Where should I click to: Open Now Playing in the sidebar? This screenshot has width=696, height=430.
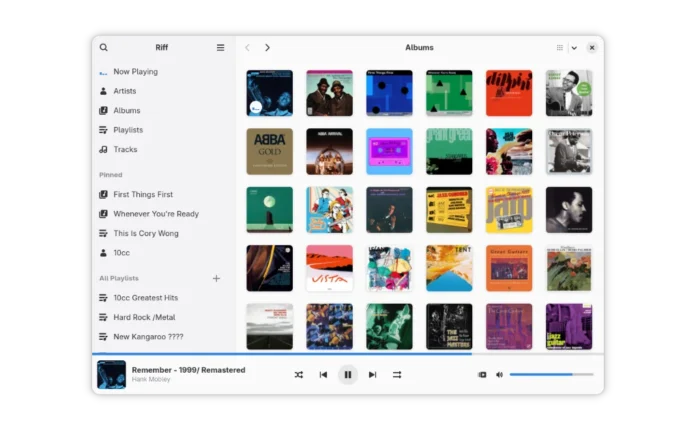point(162,71)
